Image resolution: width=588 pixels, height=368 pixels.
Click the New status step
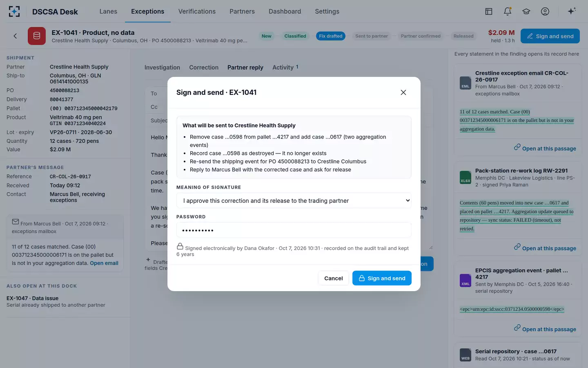[x=266, y=36]
